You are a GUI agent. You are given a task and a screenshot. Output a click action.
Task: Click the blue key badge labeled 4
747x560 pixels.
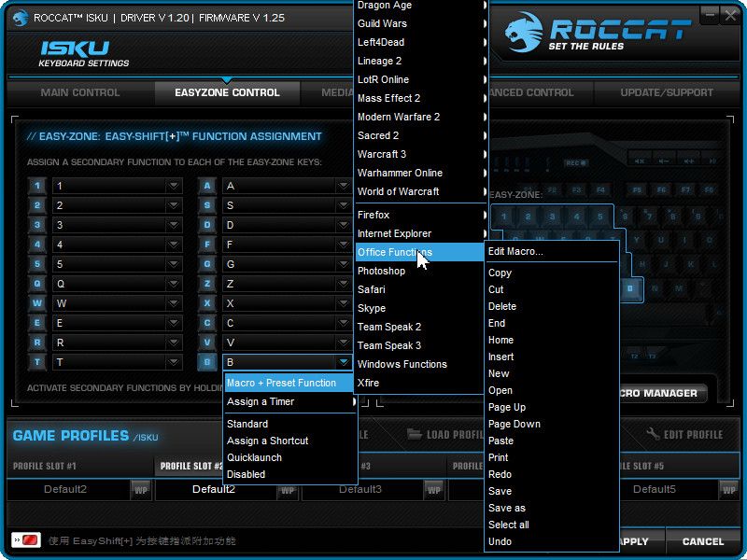(x=37, y=245)
